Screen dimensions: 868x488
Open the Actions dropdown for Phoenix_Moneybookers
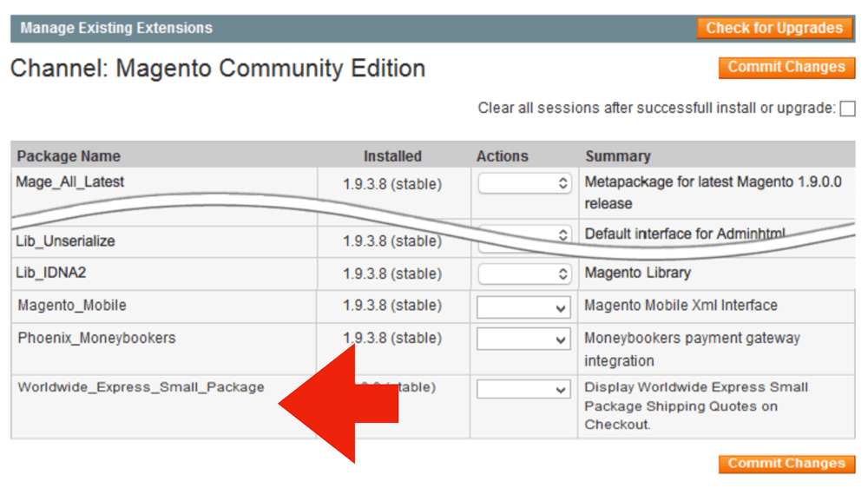[523, 339]
